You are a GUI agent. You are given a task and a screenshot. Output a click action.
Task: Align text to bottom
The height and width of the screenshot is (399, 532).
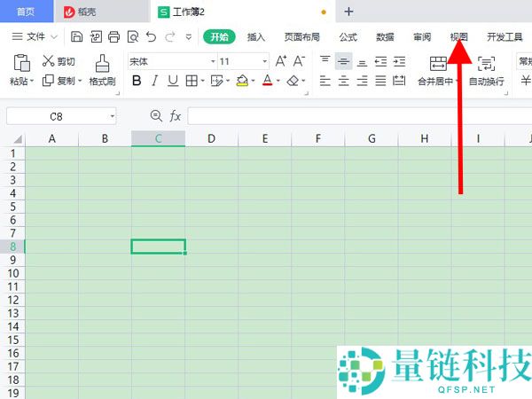(x=362, y=62)
